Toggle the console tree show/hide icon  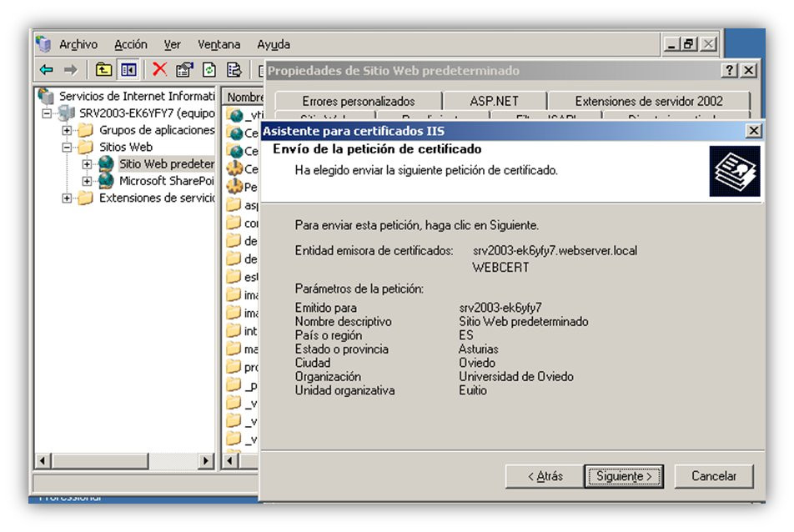[x=128, y=69]
